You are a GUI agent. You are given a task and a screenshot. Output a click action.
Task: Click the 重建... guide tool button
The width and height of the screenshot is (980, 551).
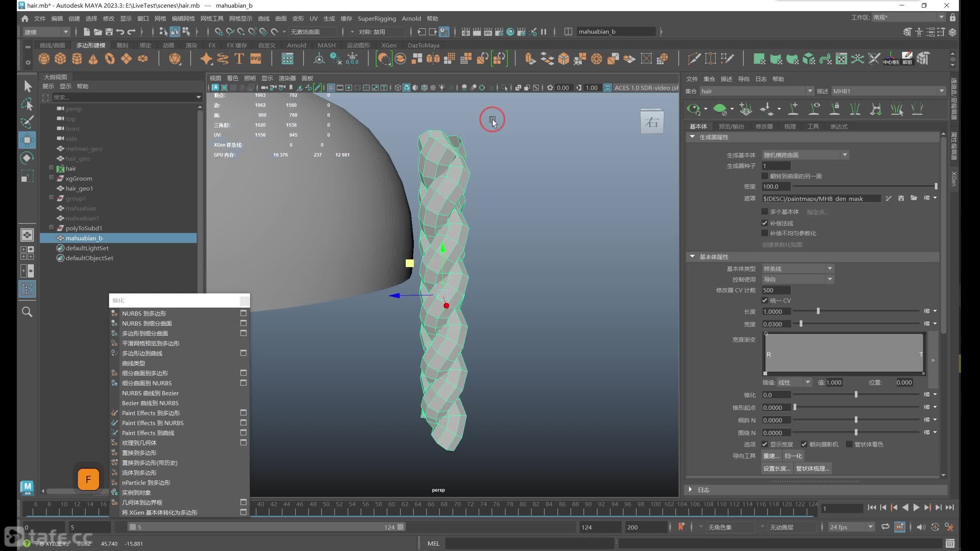(771, 456)
